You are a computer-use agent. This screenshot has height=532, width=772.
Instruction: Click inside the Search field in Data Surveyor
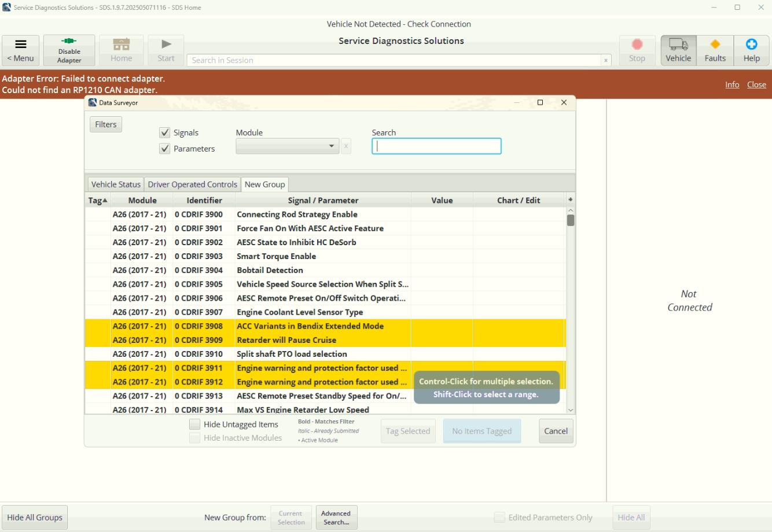tap(436, 146)
